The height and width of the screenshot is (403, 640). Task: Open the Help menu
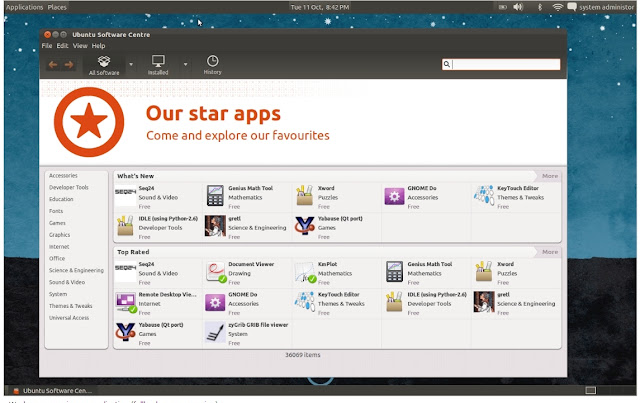(x=98, y=46)
